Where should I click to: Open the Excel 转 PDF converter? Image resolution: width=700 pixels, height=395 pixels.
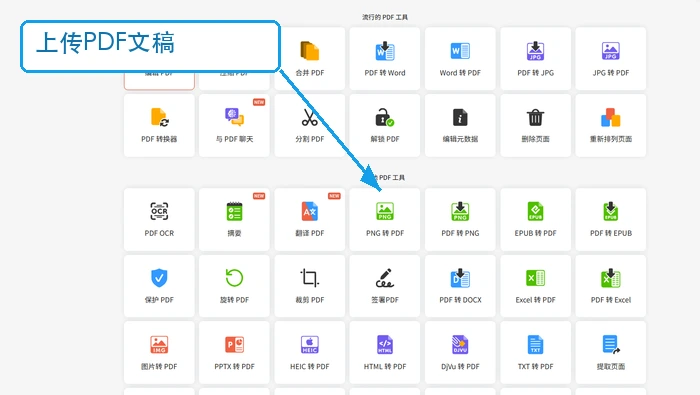(x=535, y=286)
